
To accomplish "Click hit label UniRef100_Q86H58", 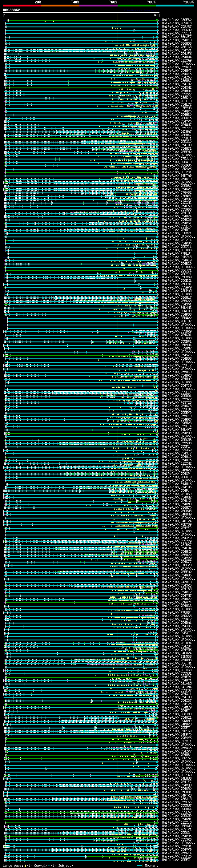I will point(177,43).
